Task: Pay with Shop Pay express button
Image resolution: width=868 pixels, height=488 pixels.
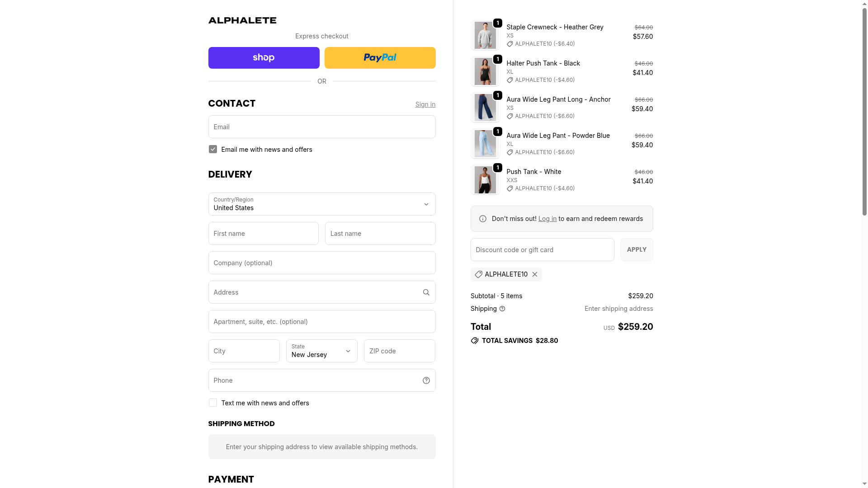Action: pos(264,58)
